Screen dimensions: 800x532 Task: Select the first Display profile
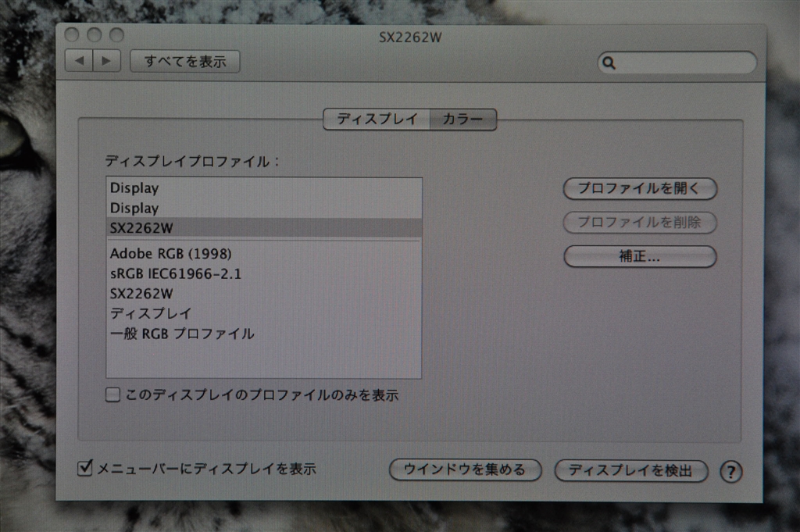pyautogui.click(x=264, y=187)
